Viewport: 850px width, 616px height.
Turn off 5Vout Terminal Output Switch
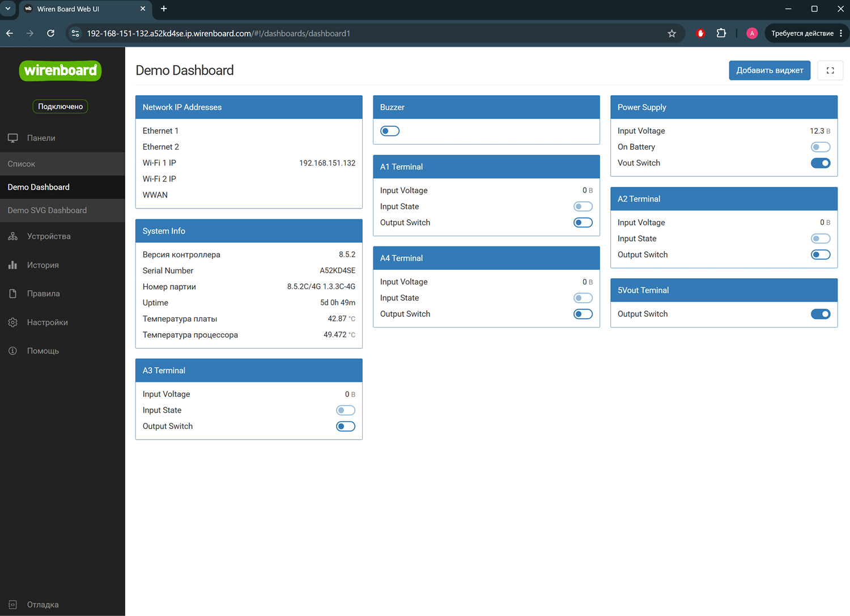[x=821, y=314]
